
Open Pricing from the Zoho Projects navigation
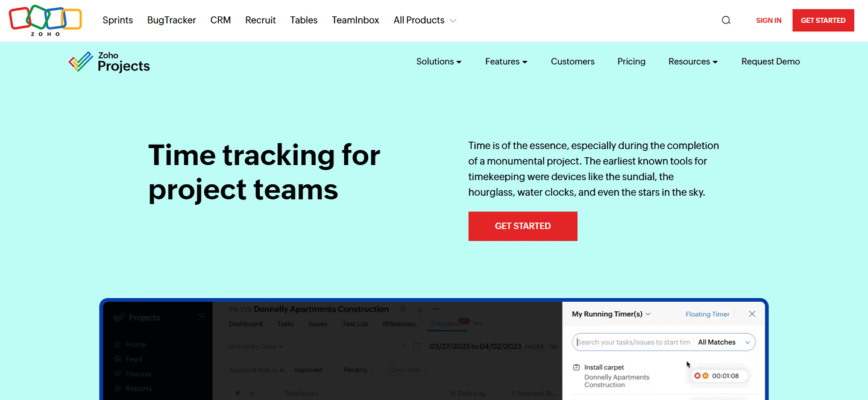(x=631, y=61)
